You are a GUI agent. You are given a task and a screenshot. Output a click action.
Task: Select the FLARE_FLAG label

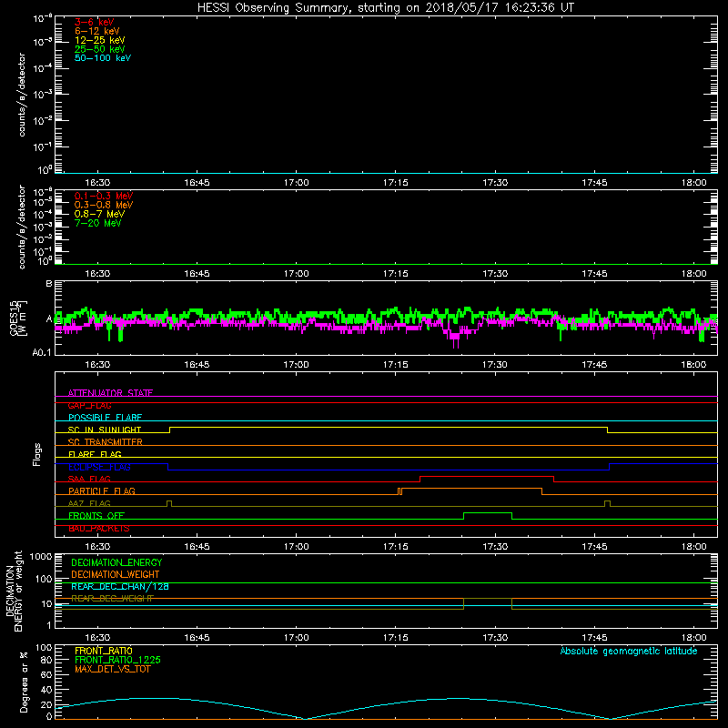[95, 454]
